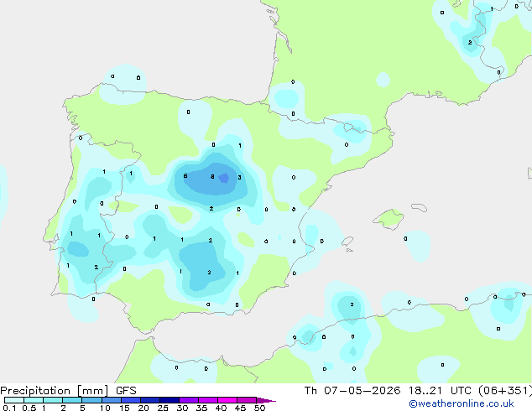Click the 0.1–0.5 mm legend color box
532x411 pixels.
tap(14, 400)
